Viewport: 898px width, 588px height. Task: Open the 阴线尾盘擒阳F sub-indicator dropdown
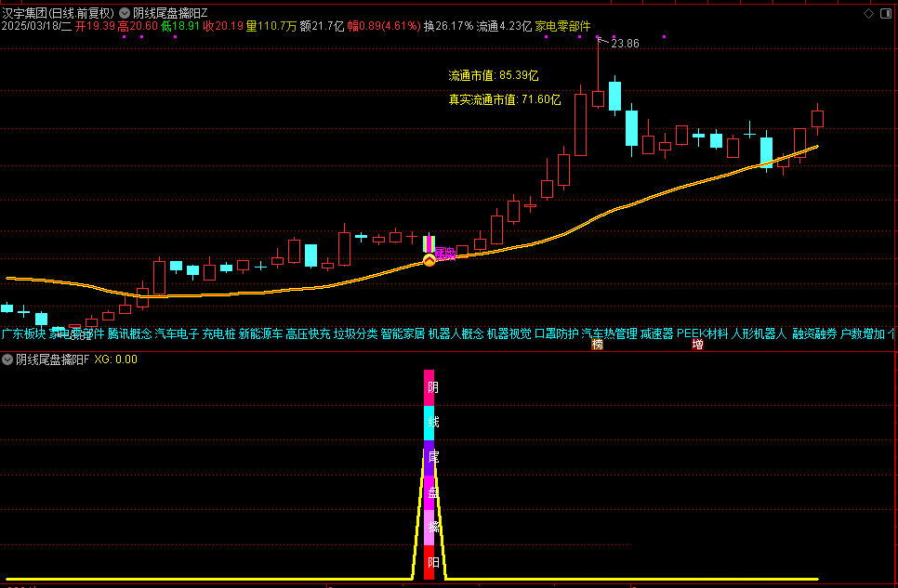click(x=8, y=359)
